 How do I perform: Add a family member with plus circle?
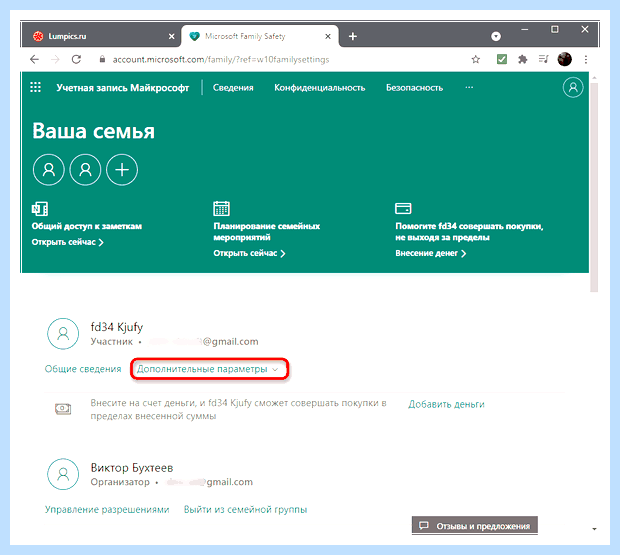pyautogui.click(x=122, y=170)
